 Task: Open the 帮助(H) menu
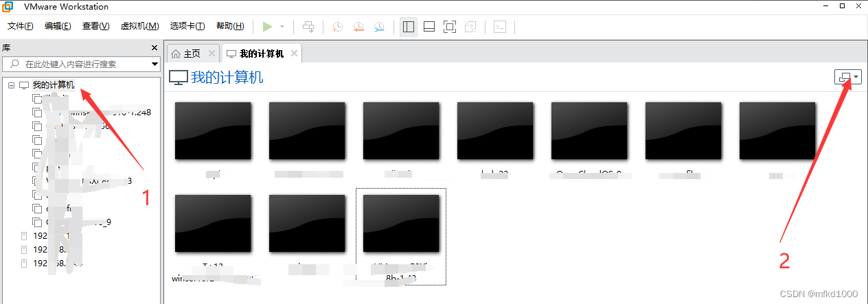click(x=230, y=26)
